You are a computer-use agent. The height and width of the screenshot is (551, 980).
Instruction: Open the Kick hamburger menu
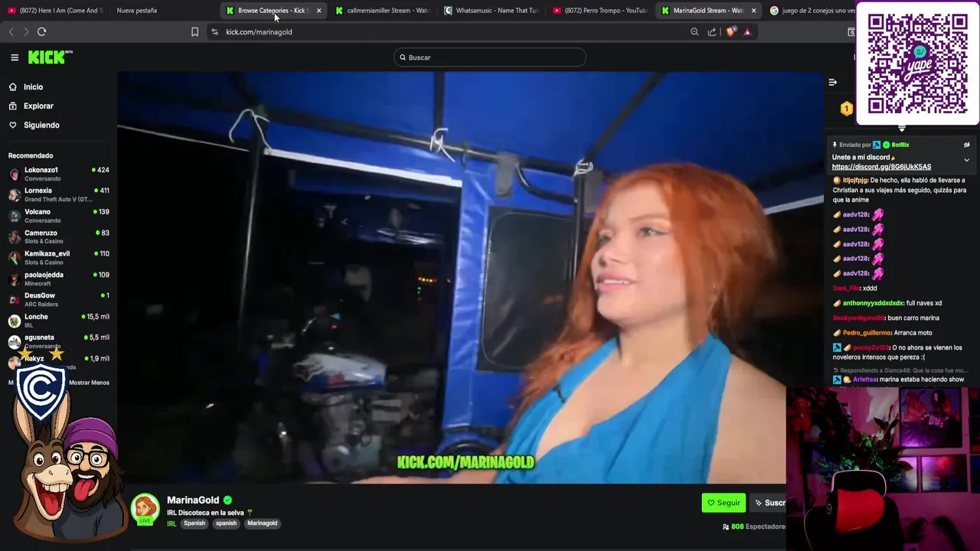(15, 57)
